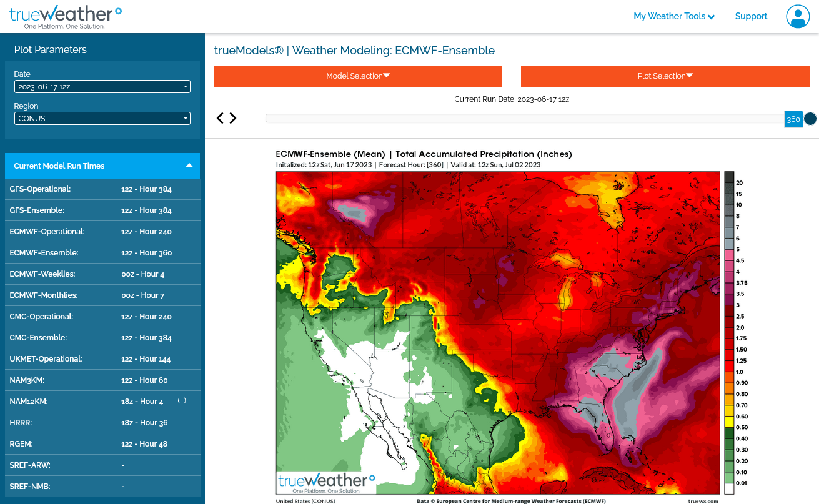Select the ECMWF-Monthlies model row
Image resolution: width=819 pixels, height=504 pixels.
point(102,295)
